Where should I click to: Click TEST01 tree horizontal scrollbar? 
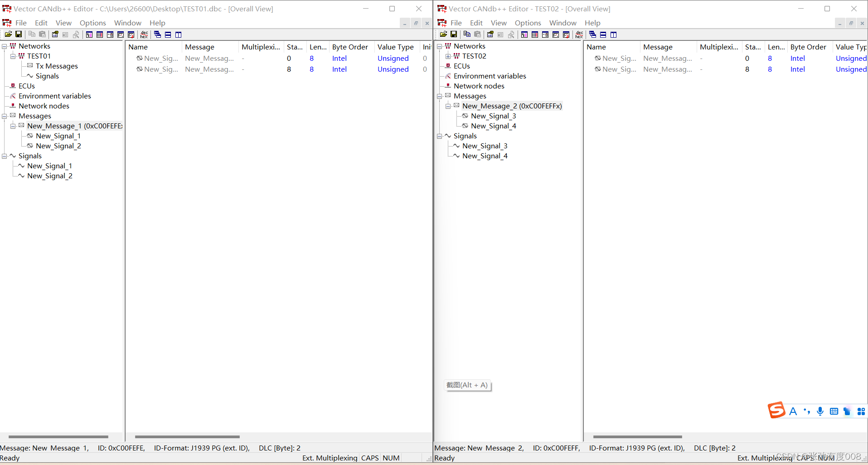(58, 437)
